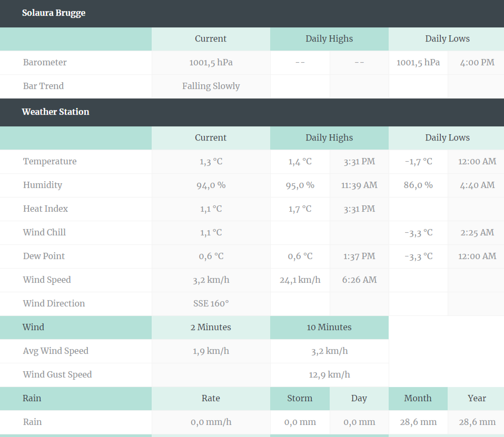Screen dimensions: 504x437
Task: Click the temperature daily low -1,7 °C
Action: pyautogui.click(x=418, y=161)
